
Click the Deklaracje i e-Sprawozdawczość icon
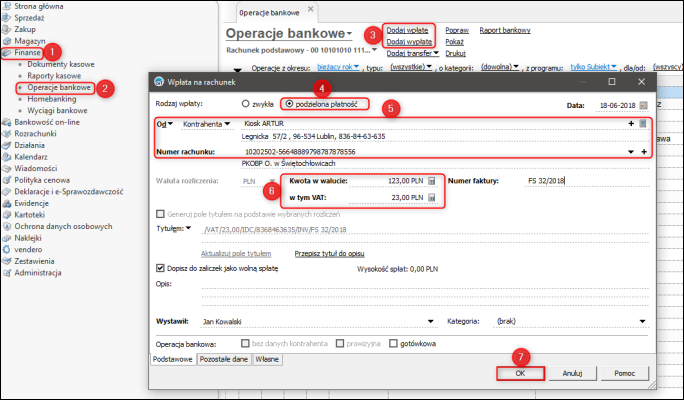click(7, 191)
